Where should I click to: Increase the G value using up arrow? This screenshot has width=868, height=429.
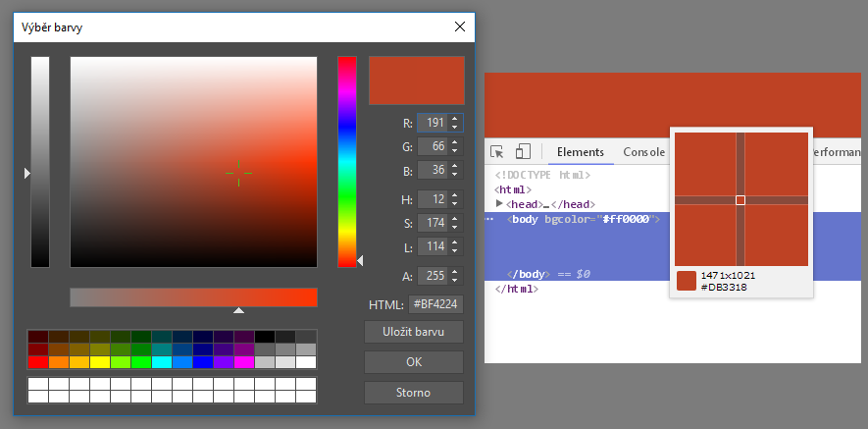(455, 141)
